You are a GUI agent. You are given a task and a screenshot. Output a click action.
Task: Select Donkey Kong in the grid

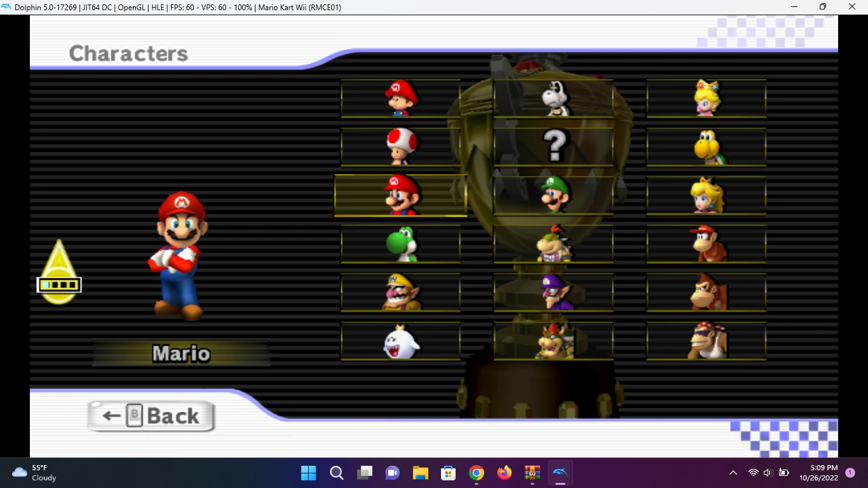click(707, 292)
